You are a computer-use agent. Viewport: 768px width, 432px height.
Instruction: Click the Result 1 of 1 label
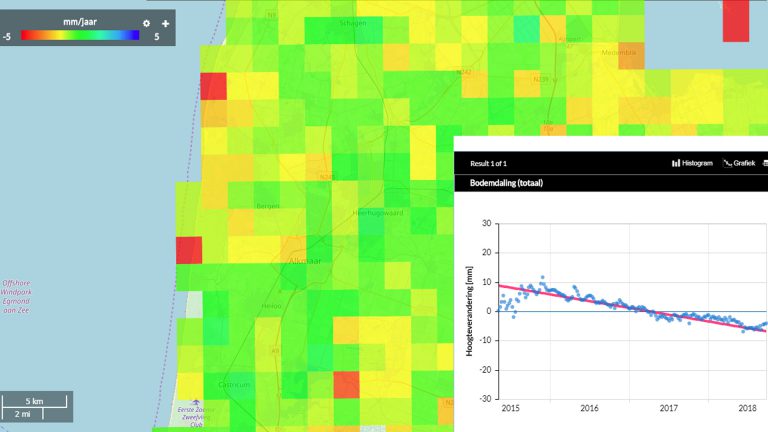tap(488, 163)
